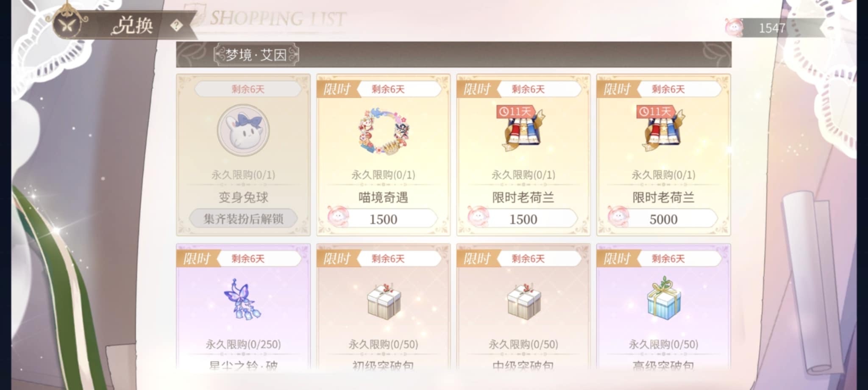
Task: Tap the butterfly back icon
Action: 68,25
